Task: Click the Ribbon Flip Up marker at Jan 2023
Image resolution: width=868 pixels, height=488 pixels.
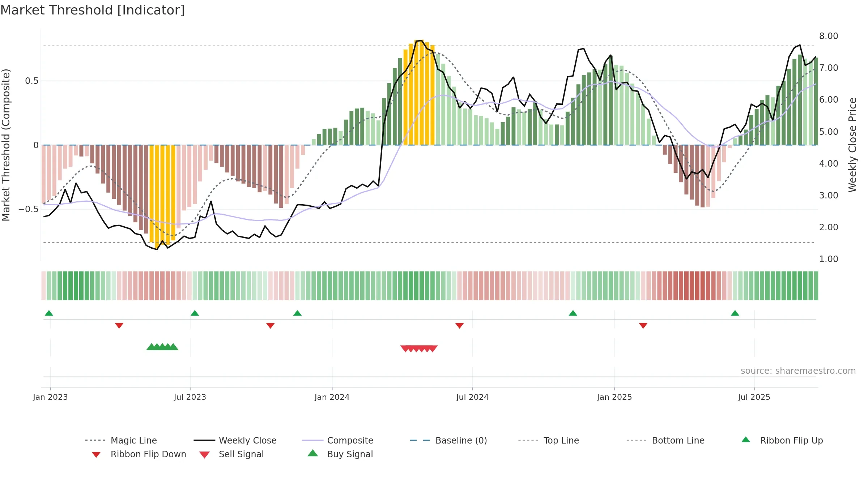Action: point(49,313)
